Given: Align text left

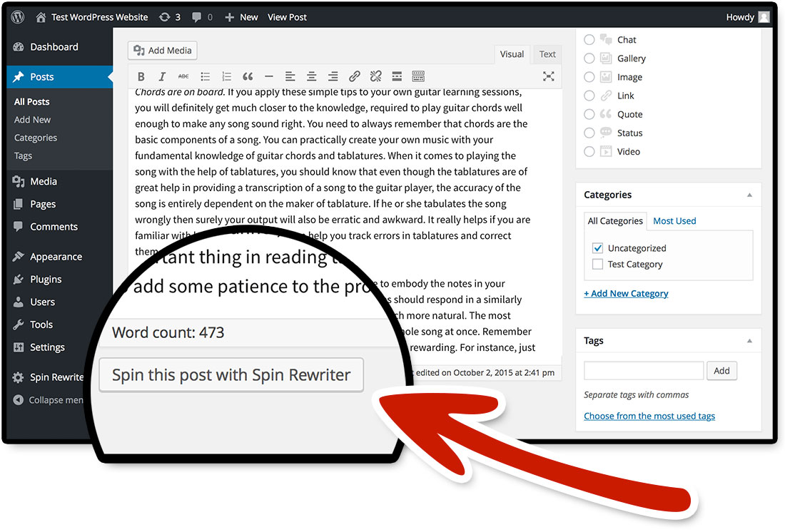Looking at the screenshot, I should [290, 76].
